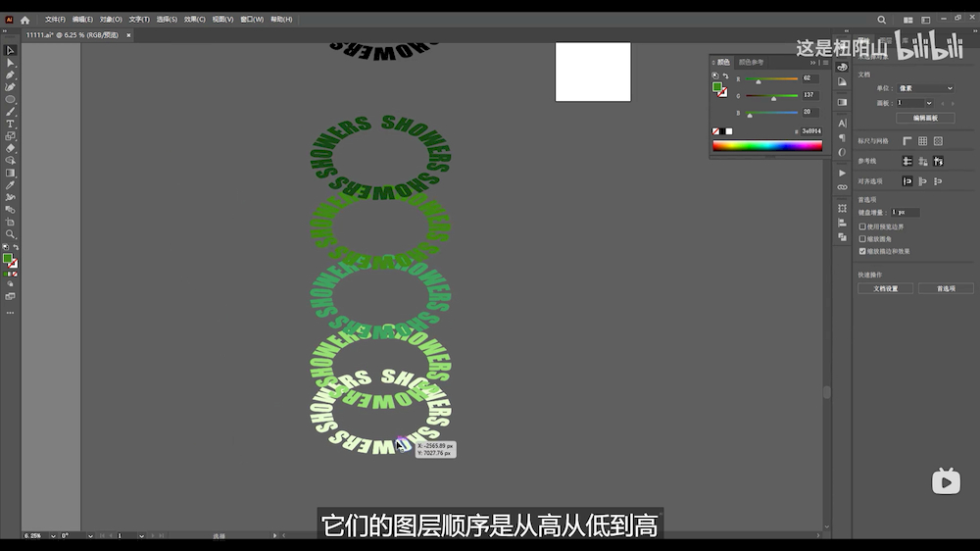Viewport: 980px width, 551px height.
Task: Open the Color panel options menu
Action: pos(825,63)
